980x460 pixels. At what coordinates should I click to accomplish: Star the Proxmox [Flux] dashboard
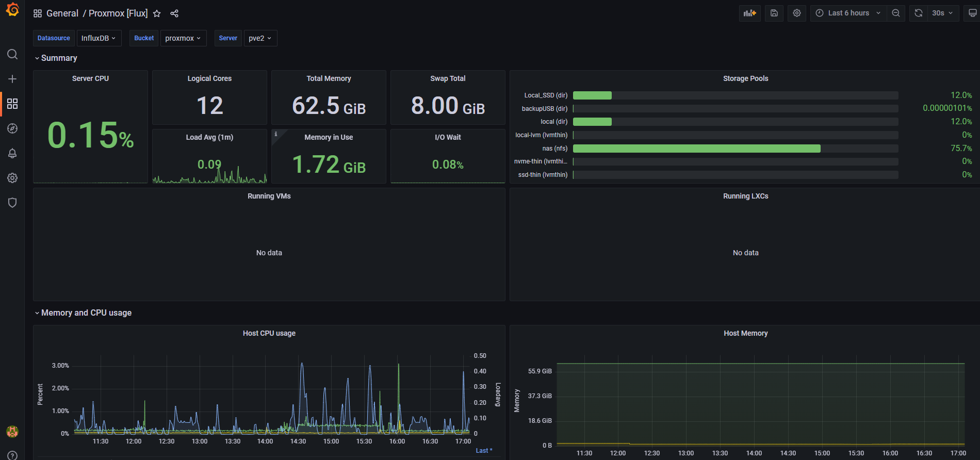coord(157,13)
